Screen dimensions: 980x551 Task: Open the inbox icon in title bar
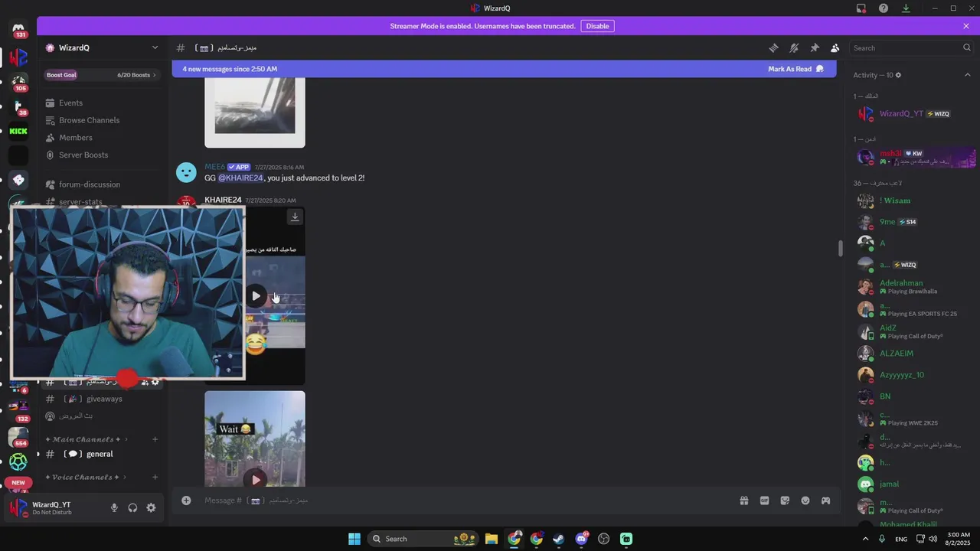pos(861,8)
